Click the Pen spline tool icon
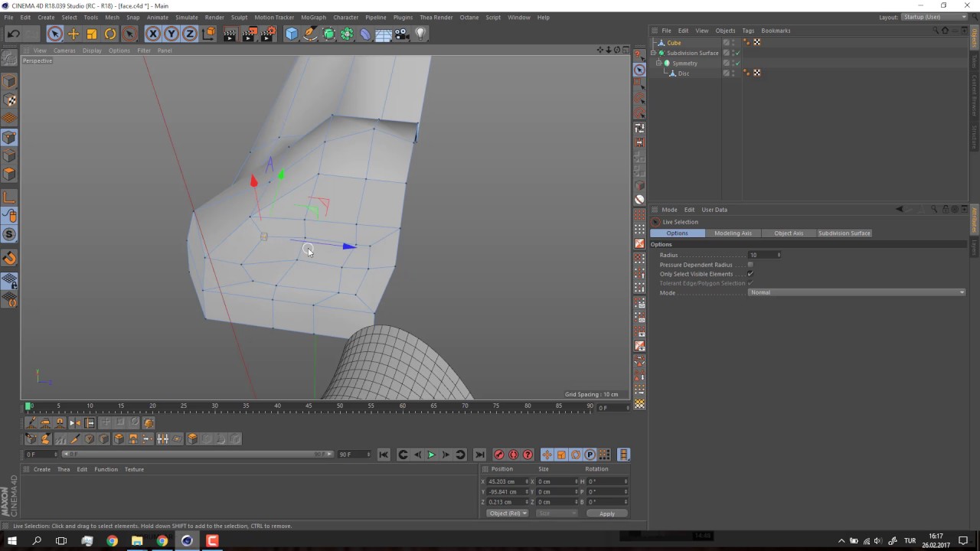The height and width of the screenshot is (551, 980). pyautogui.click(x=310, y=34)
